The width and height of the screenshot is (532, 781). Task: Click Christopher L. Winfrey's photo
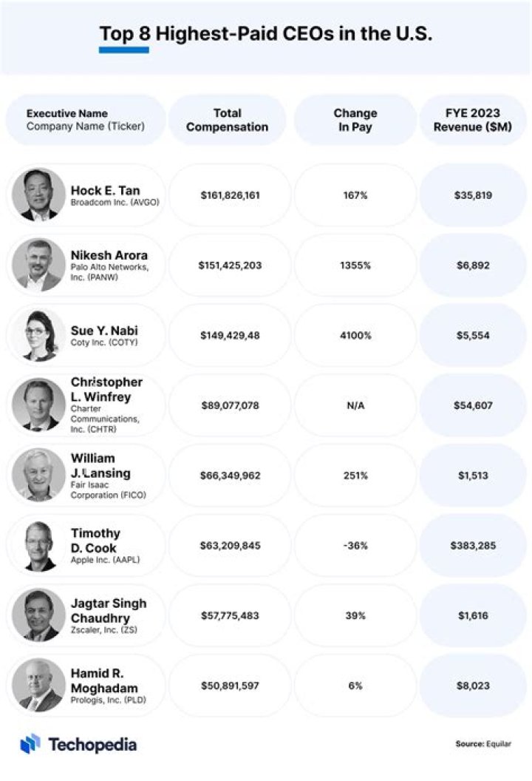[x=39, y=405]
